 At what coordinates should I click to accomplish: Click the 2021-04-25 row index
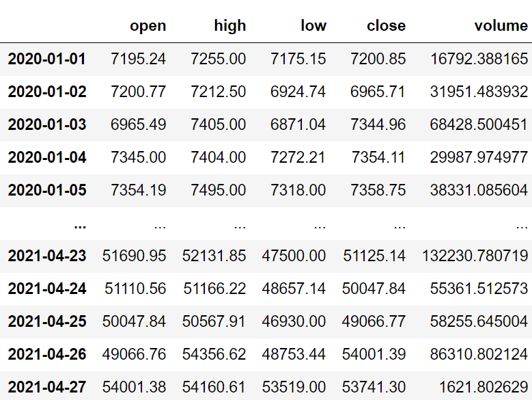[x=47, y=321]
